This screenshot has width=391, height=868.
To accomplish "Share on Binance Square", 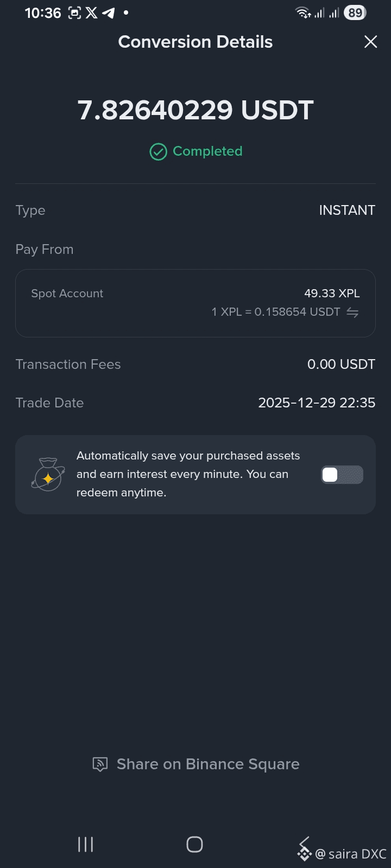I will (196, 764).
